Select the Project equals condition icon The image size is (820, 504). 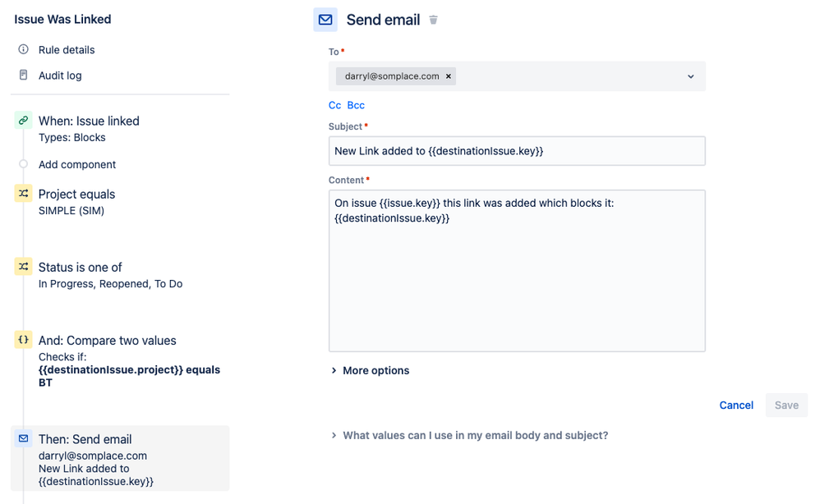23,194
